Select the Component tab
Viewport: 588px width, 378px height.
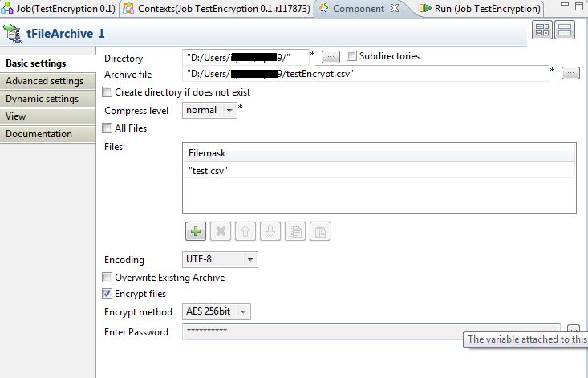[x=358, y=9]
